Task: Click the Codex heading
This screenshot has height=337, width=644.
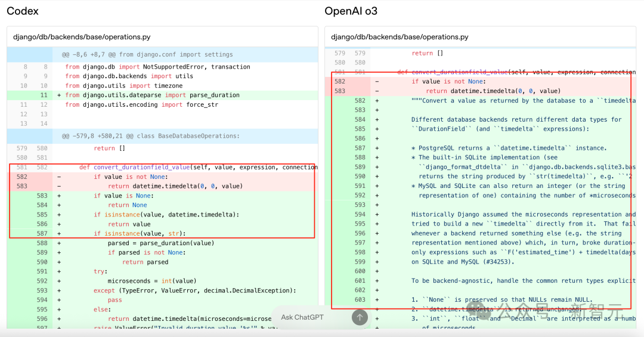Action: (23, 11)
